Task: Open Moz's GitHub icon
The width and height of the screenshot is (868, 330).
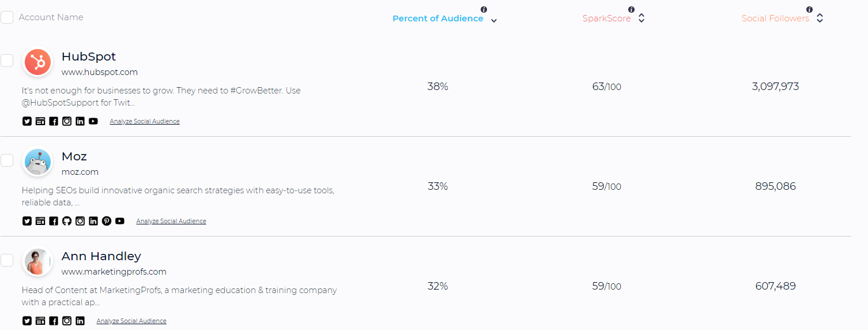Action: point(67,221)
